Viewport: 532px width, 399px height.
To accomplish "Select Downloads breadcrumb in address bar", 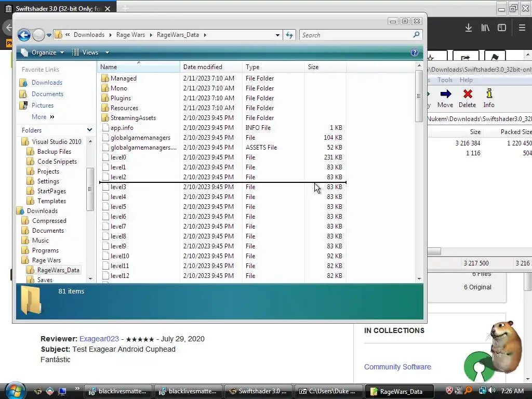I will 89,35.
